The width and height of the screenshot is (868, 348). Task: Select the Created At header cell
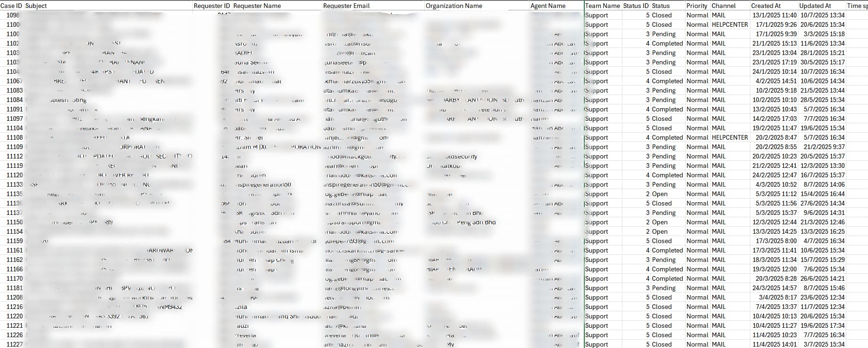tap(765, 6)
